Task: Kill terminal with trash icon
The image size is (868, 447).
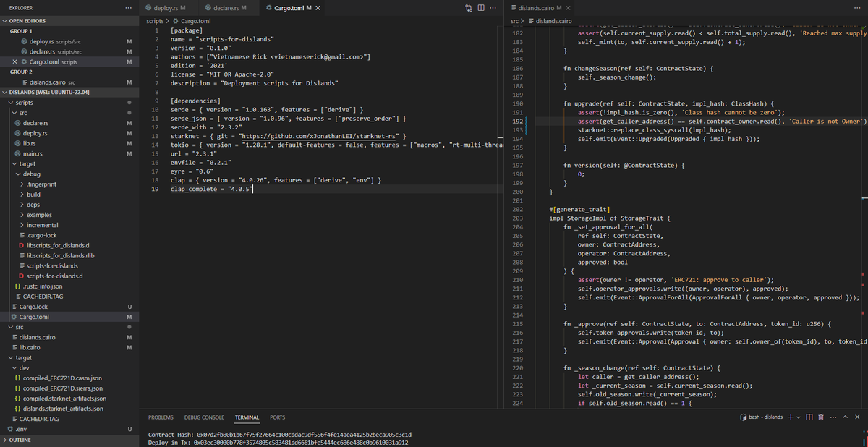Action: (x=822, y=417)
